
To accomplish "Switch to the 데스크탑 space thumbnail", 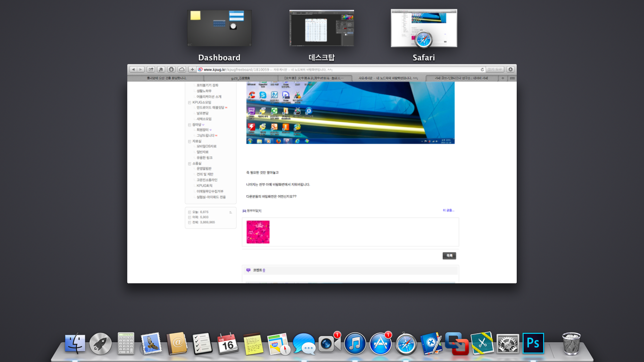I will 322,28.
